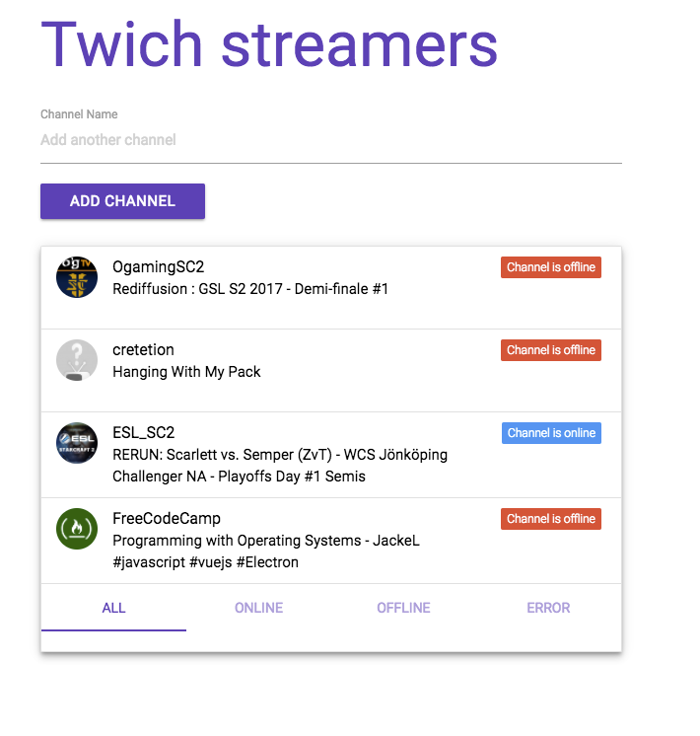This screenshot has height=736, width=700.
Task: Click the FreeCodeCamp flame logo avatar
Action: (77, 529)
